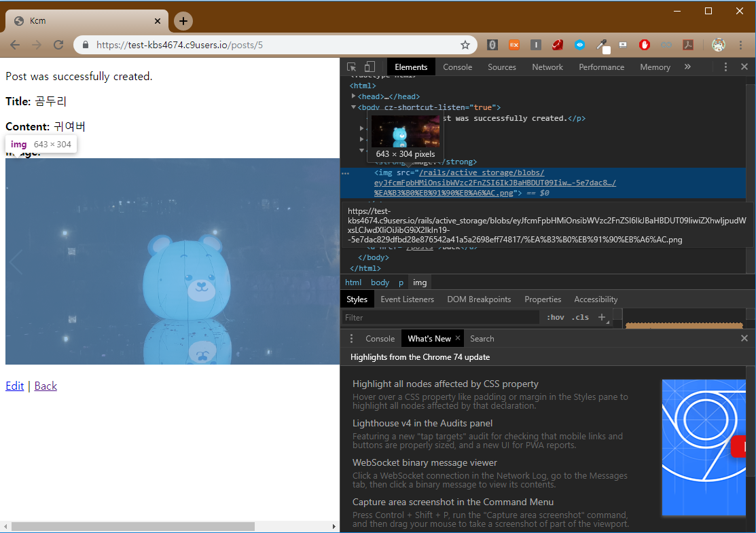The width and height of the screenshot is (756, 533).
Task: Open Chrome main menu
Action: (740, 45)
